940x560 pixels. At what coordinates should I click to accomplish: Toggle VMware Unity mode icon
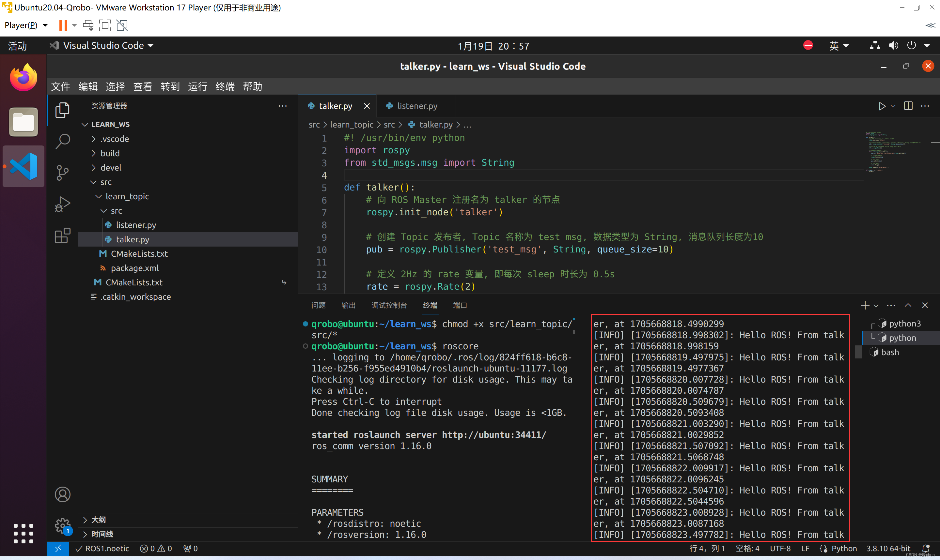[x=122, y=25]
